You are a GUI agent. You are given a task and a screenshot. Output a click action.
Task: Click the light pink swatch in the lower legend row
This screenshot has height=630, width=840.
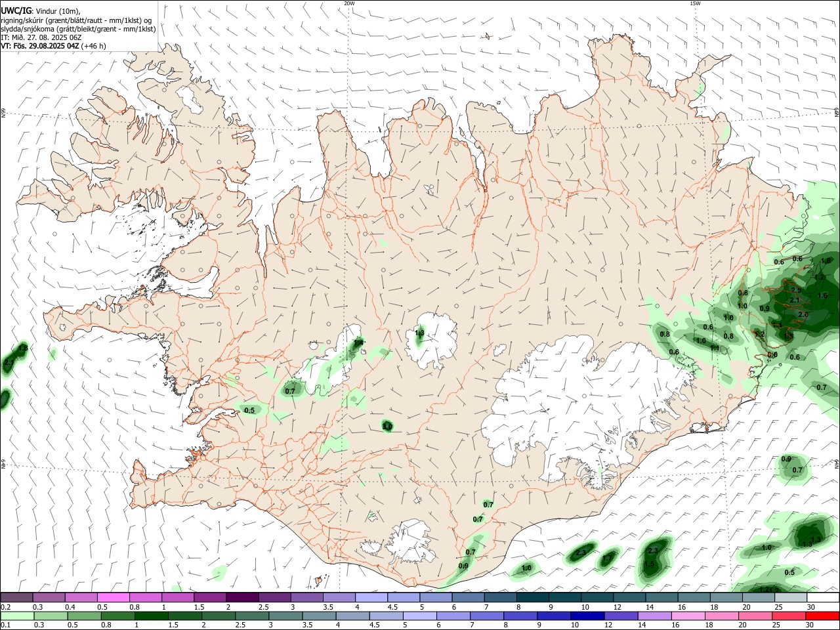[x=689, y=616]
